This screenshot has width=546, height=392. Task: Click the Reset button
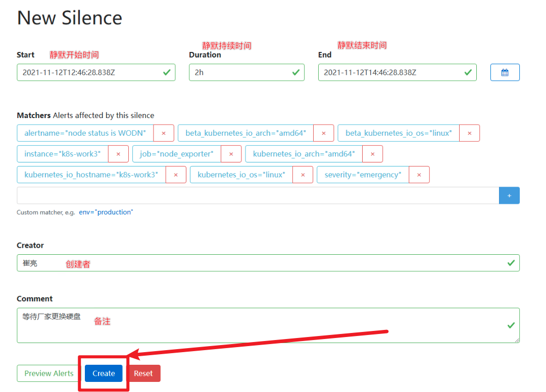(143, 373)
